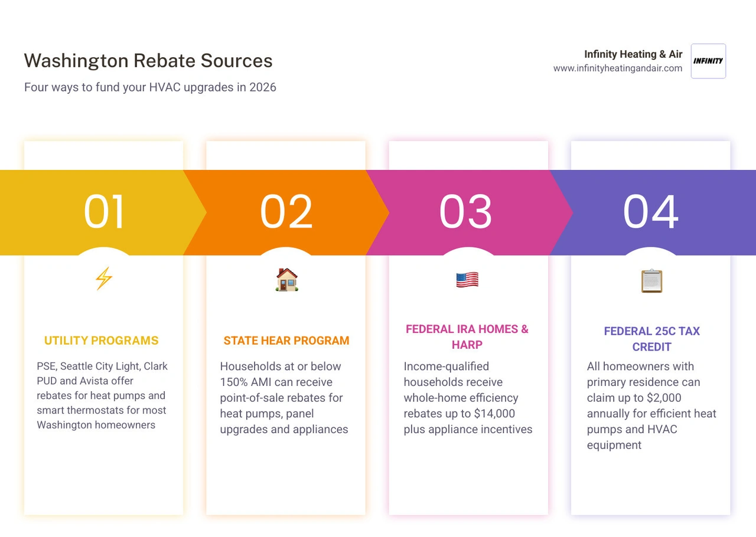
Task: Click the house icon for State HEAR
Action: [x=286, y=280]
